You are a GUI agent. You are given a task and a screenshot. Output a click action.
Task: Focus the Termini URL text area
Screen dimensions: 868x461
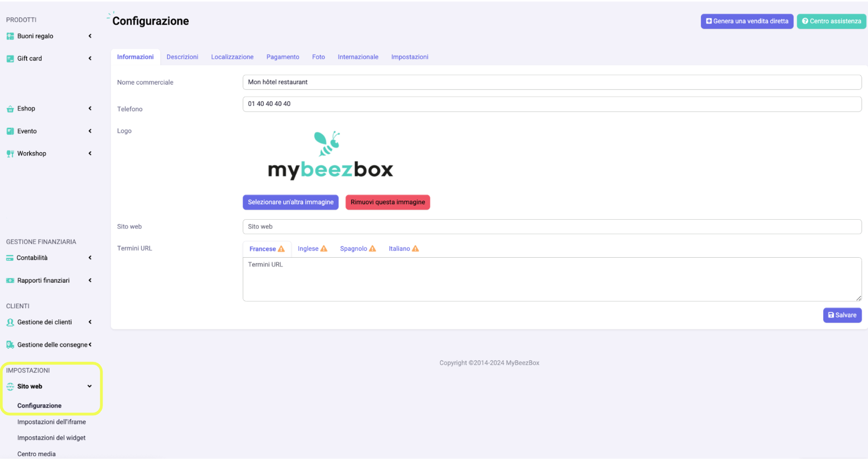tap(552, 279)
